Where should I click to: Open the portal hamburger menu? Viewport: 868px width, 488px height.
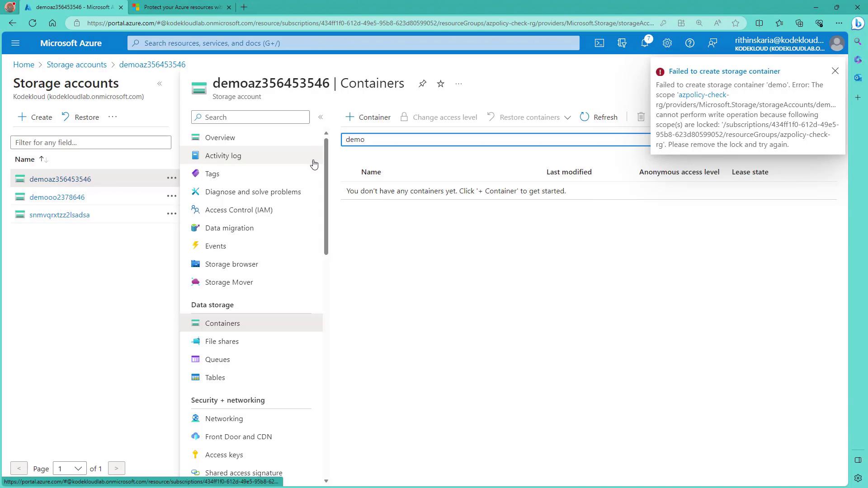(x=15, y=43)
